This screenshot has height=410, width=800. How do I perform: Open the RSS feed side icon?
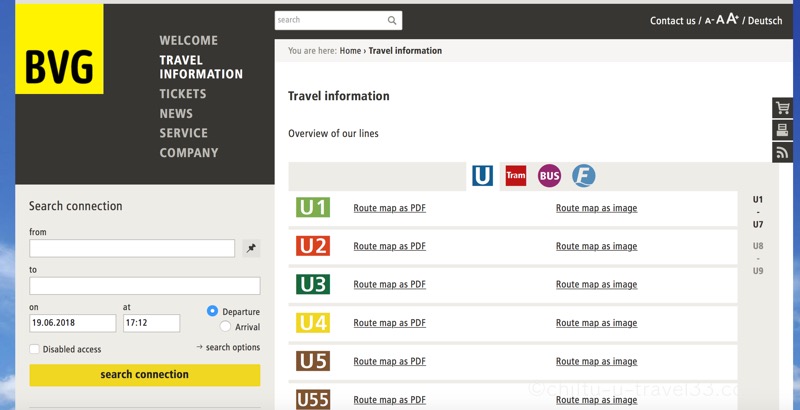tap(782, 152)
